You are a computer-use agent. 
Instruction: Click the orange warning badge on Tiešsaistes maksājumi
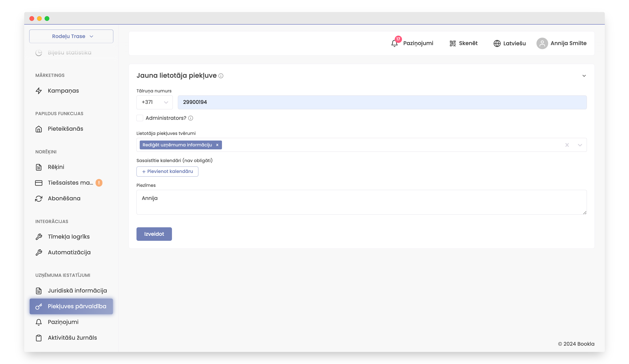coord(99,183)
